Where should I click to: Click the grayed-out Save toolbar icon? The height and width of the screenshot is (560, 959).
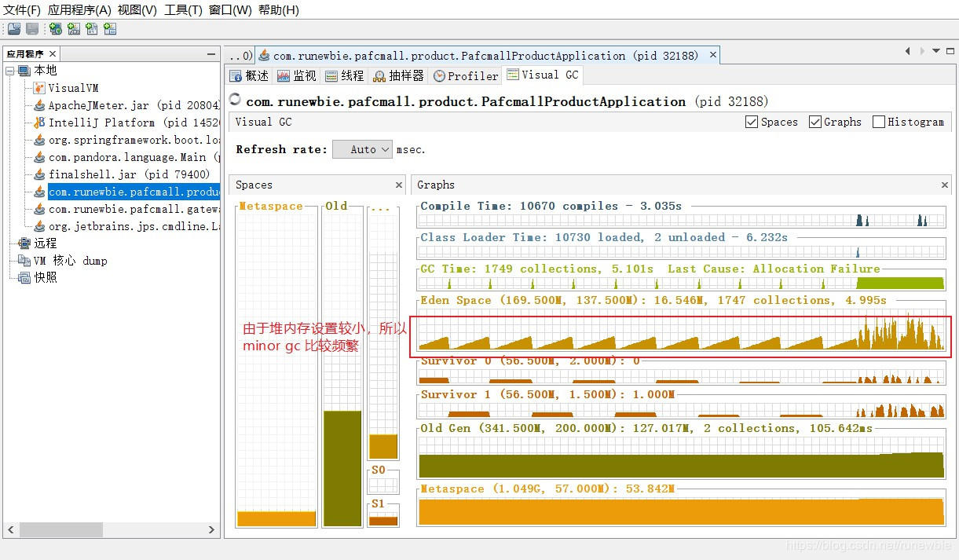point(32,29)
